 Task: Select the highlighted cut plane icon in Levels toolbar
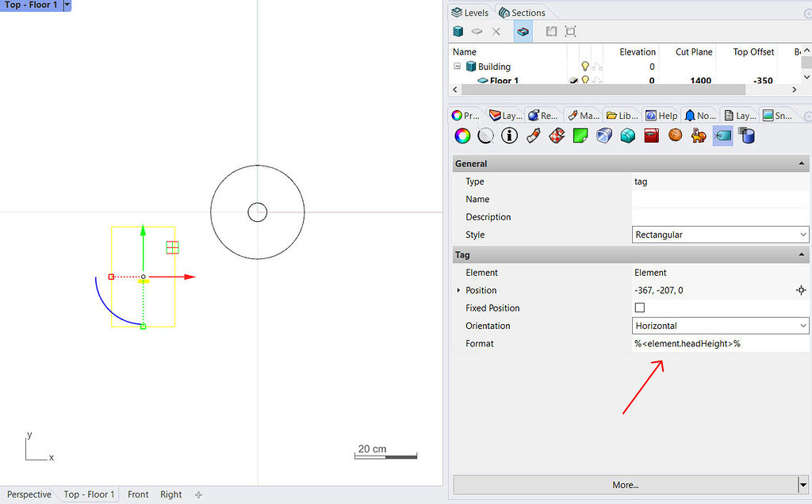pyautogui.click(x=522, y=31)
